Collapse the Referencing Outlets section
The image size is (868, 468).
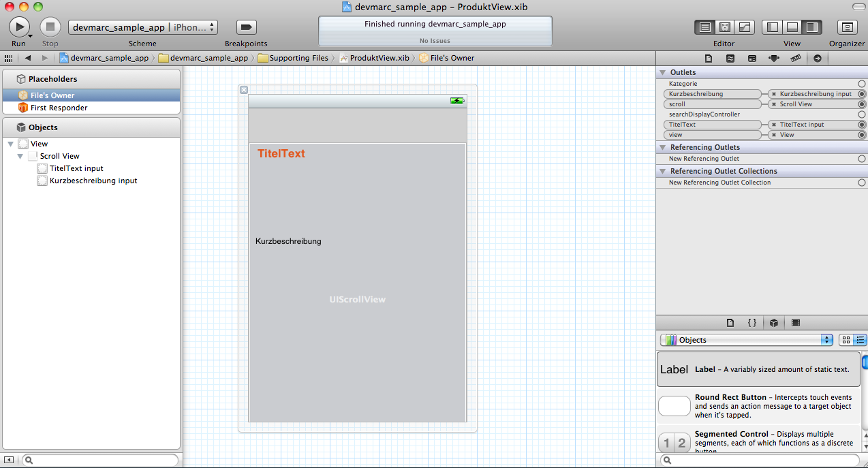pos(663,147)
